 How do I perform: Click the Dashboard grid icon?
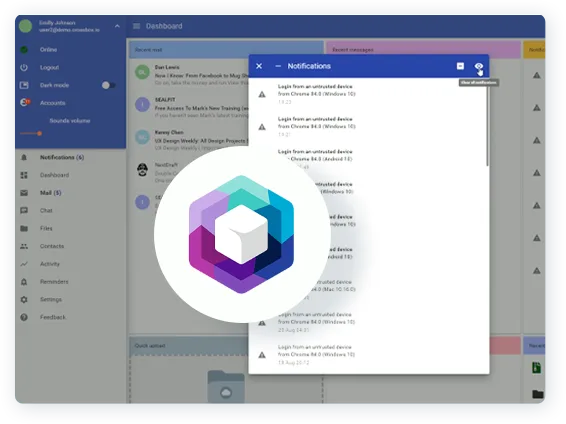click(24, 175)
